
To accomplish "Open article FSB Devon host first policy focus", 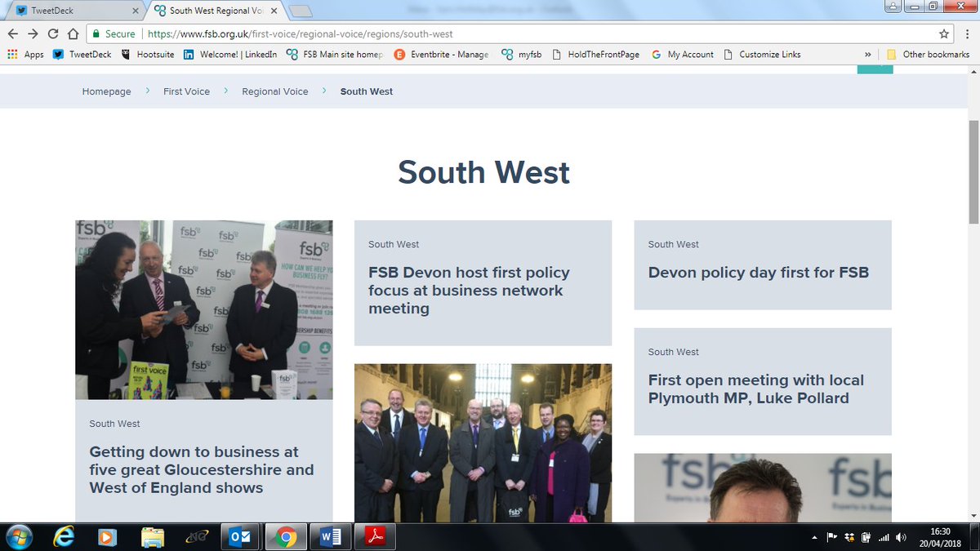I will pos(469,291).
